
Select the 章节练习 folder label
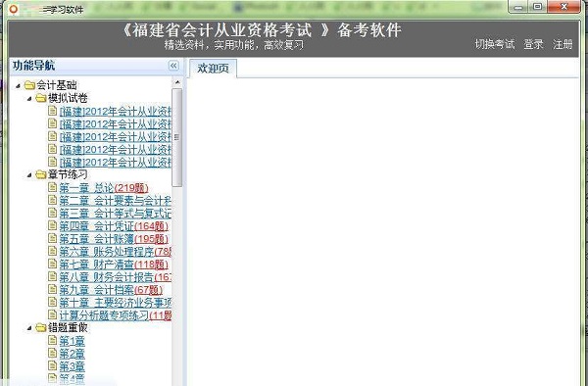tap(68, 174)
